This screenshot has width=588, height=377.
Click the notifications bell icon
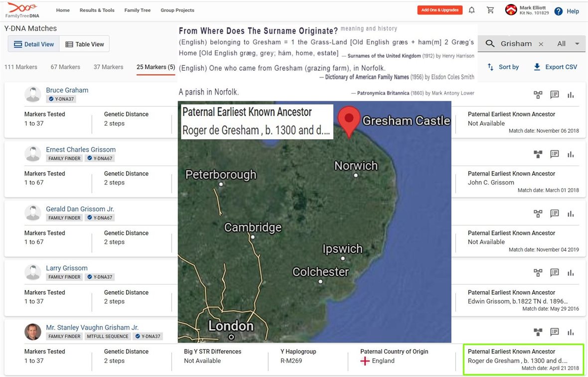coord(471,10)
